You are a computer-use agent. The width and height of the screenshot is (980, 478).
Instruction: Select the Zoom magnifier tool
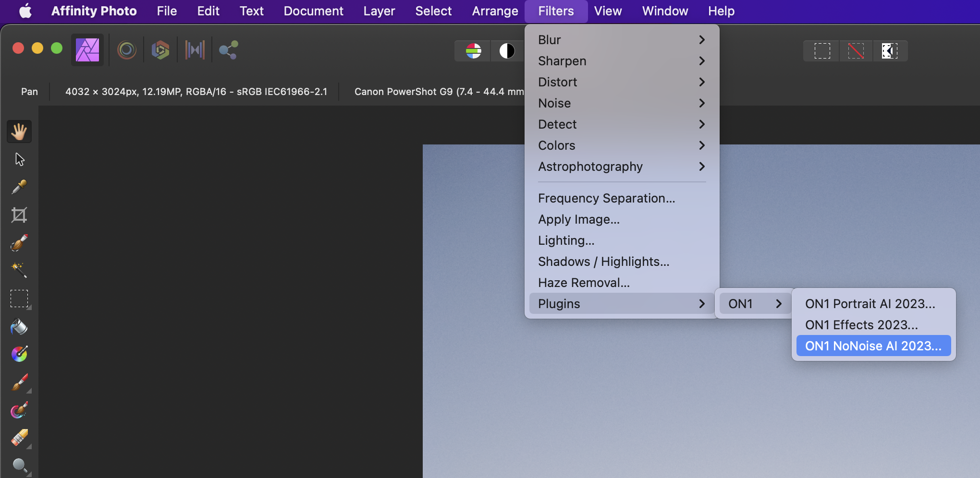click(x=19, y=466)
